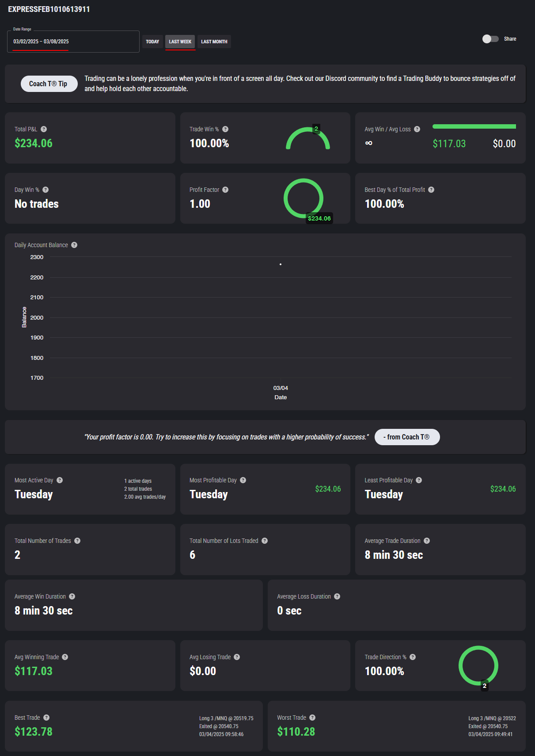The width and height of the screenshot is (535, 756).
Task: Open Avg Win / Avg Loss help icon
Action: (x=417, y=129)
